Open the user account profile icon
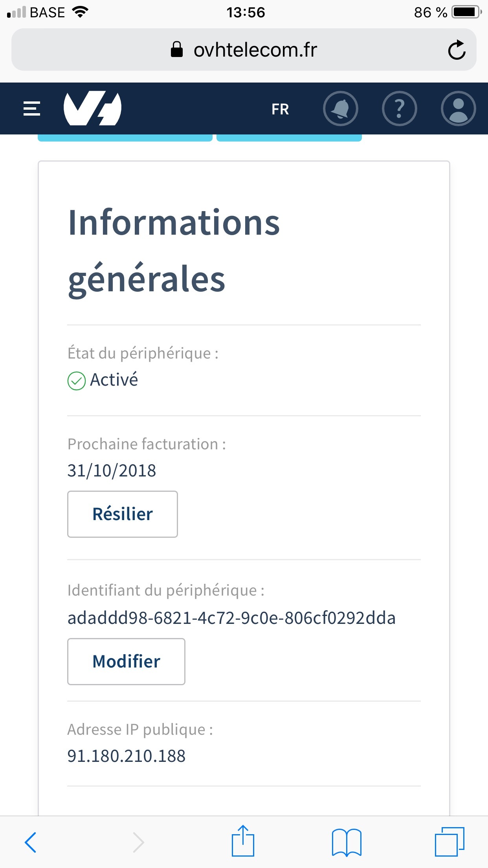The image size is (488, 868). pos(458,108)
